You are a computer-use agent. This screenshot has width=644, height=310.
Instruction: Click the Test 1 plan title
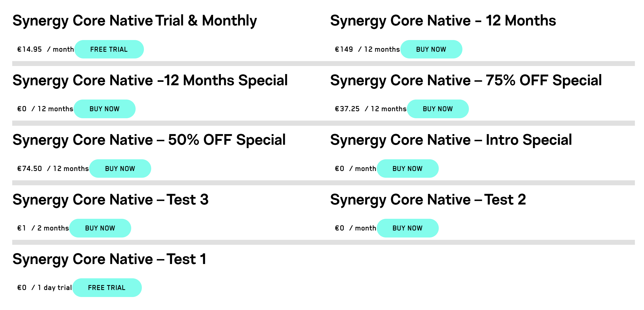click(x=109, y=259)
